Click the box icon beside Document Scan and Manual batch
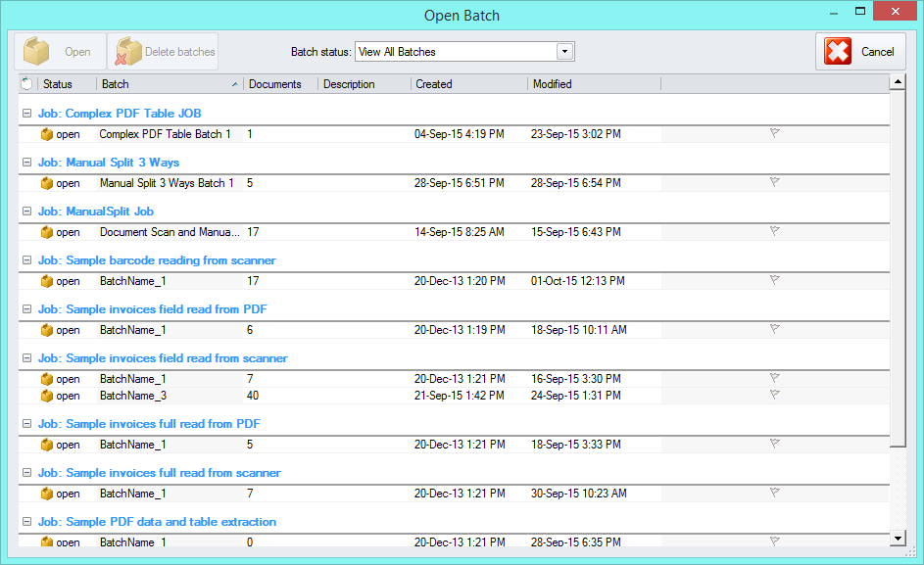Image resolution: width=924 pixels, height=565 pixels. click(46, 232)
